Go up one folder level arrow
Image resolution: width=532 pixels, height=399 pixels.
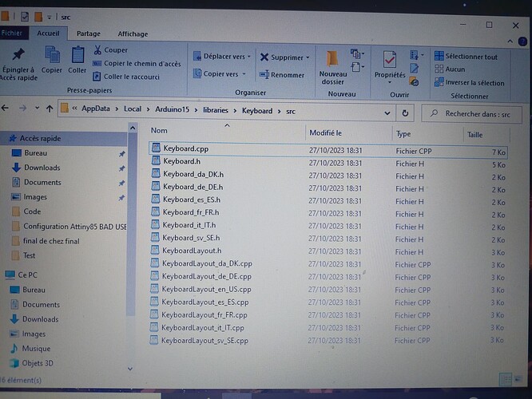coord(50,109)
